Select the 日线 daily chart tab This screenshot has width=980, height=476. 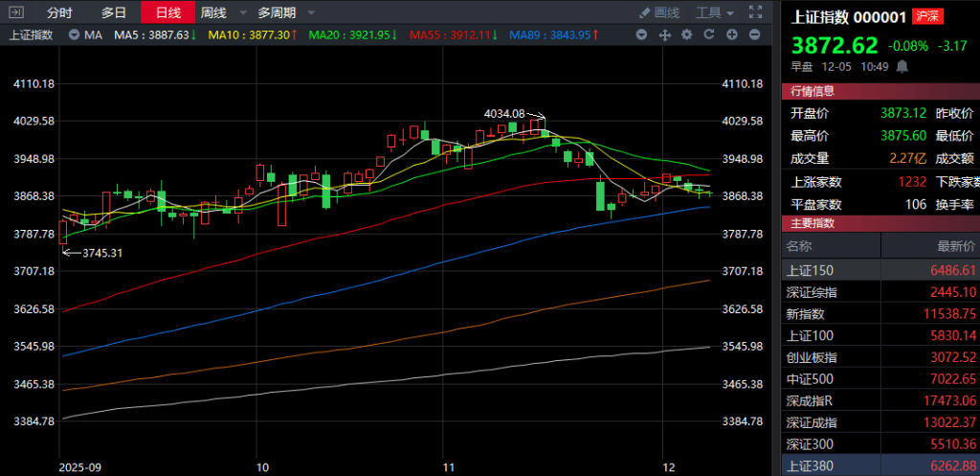pos(167,12)
